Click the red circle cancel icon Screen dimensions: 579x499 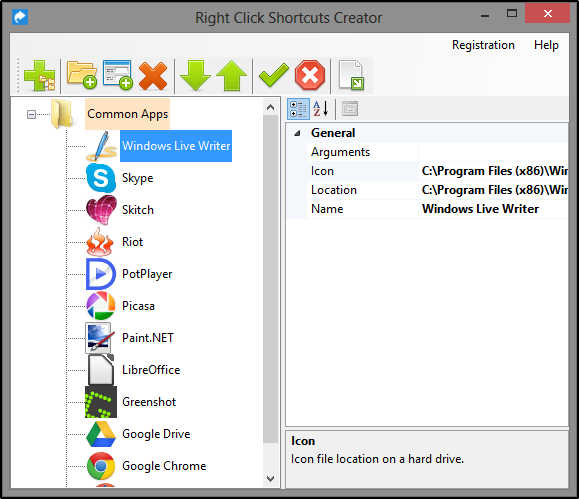tap(310, 75)
